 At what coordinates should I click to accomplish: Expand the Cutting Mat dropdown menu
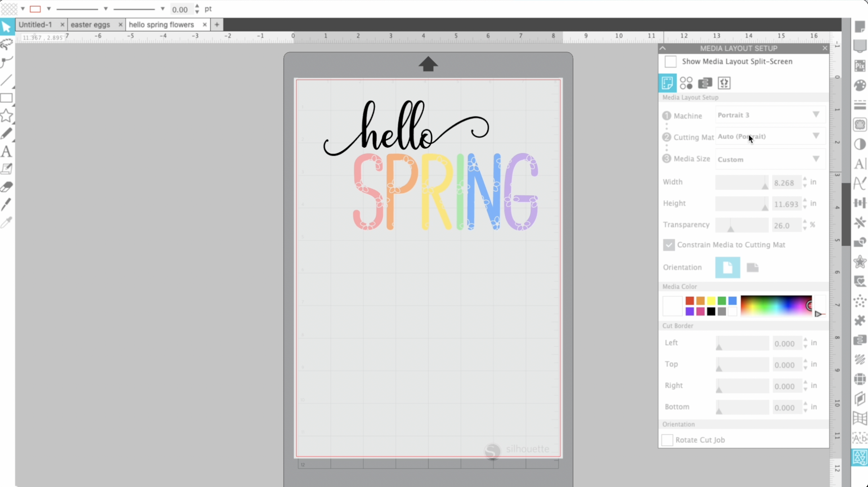pos(816,137)
